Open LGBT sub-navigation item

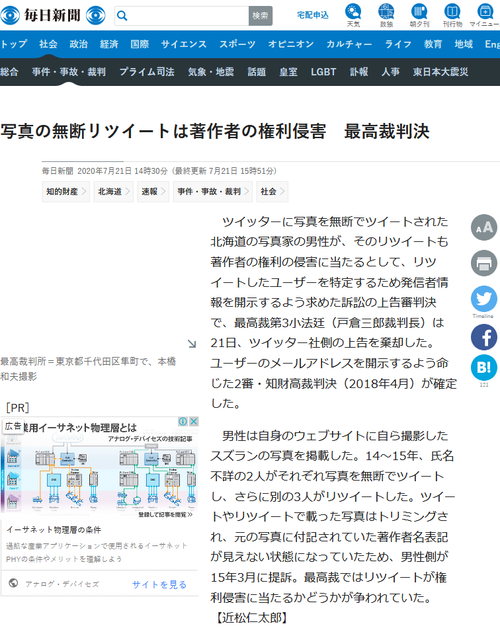click(323, 72)
